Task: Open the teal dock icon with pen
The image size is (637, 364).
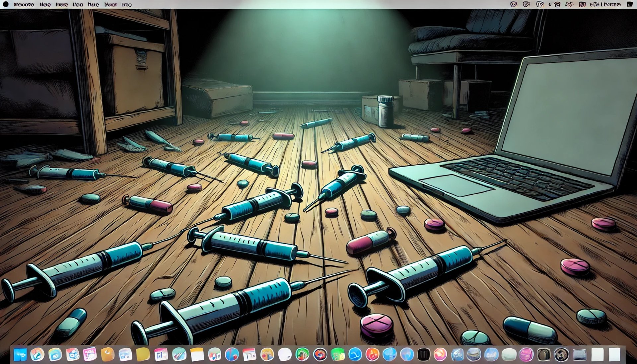Action: point(179,354)
